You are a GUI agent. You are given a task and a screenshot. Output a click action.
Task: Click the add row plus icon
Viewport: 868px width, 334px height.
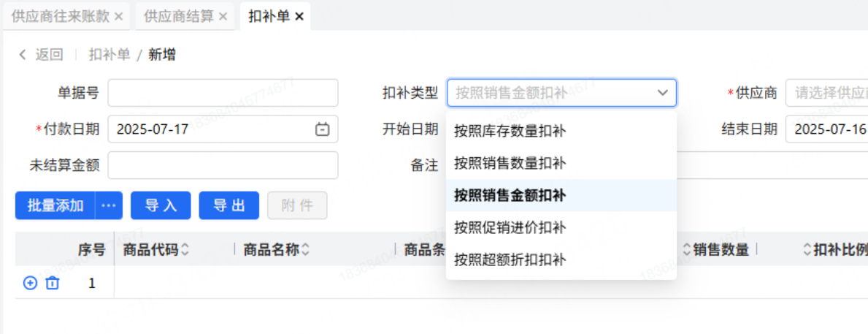(30, 283)
